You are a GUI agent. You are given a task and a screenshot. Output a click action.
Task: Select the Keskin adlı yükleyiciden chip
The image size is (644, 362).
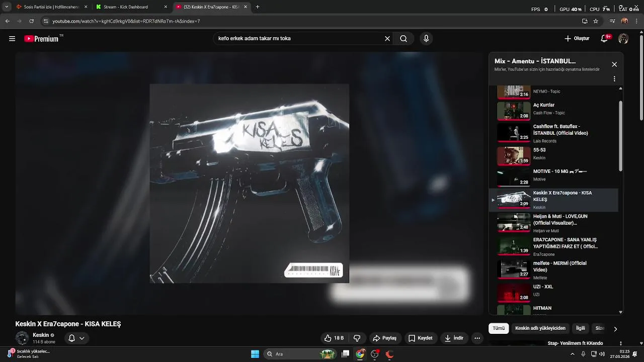[x=540, y=328]
